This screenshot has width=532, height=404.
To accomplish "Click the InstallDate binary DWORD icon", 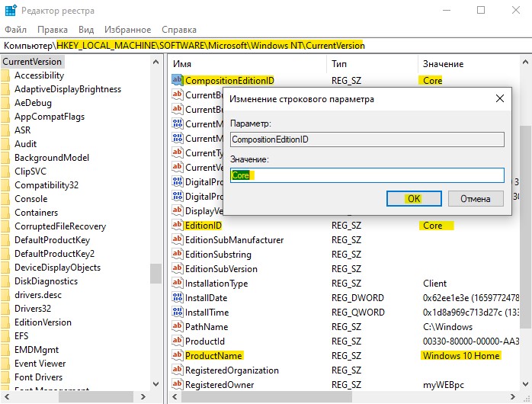I will coord(178,297).
